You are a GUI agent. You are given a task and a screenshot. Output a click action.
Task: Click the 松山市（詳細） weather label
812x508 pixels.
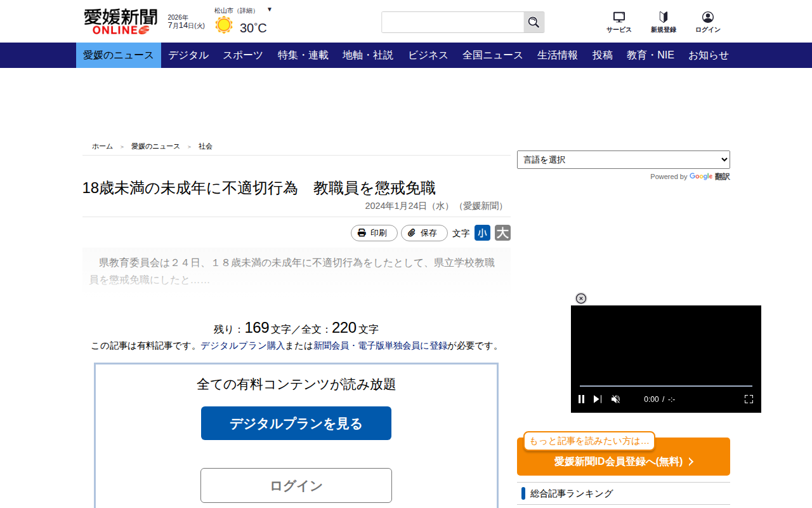(235, 10)
